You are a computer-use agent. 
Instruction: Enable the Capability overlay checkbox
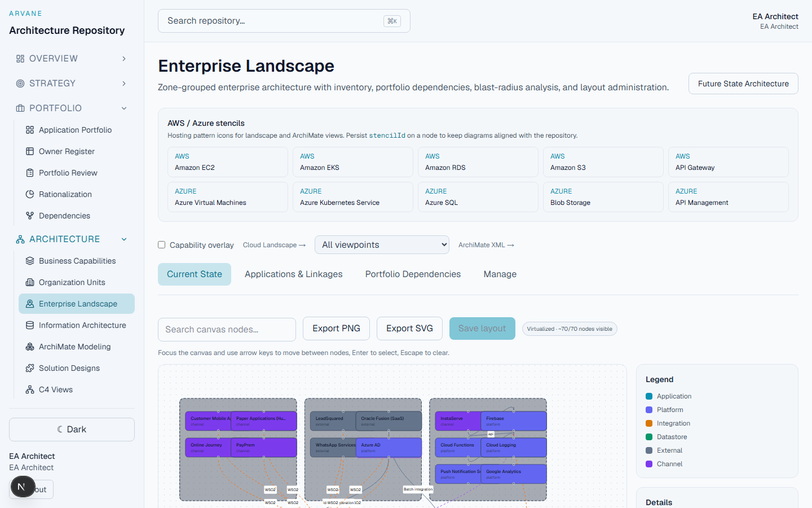(162, 245)
